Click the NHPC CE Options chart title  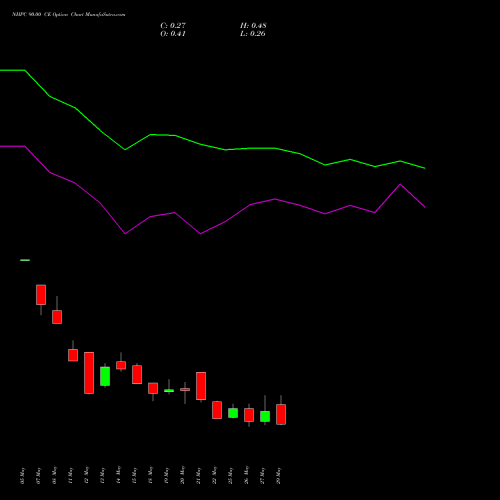tap(69, 14)
